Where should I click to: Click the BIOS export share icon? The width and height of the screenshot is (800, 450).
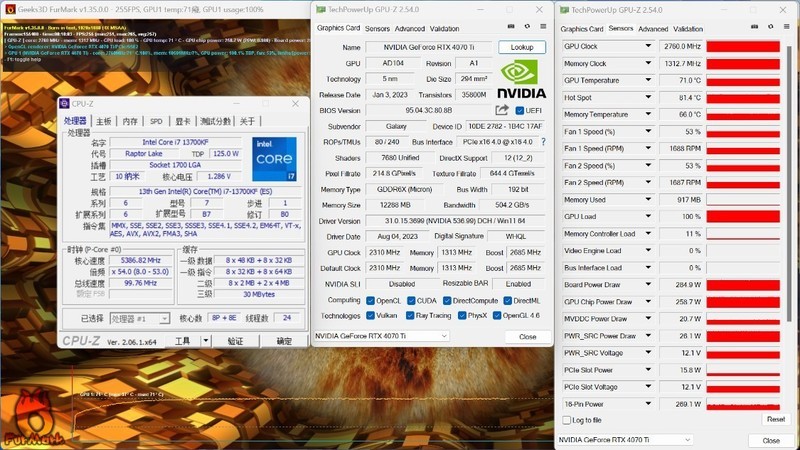502,110
